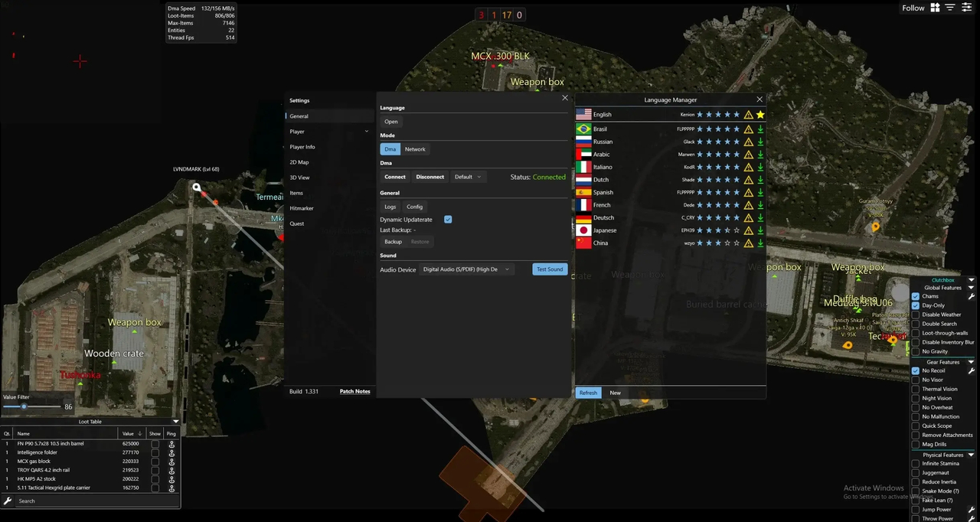Screen dimensions: 980x522
Task: Click the yellow star favorite on English
Action: point(759,115)
